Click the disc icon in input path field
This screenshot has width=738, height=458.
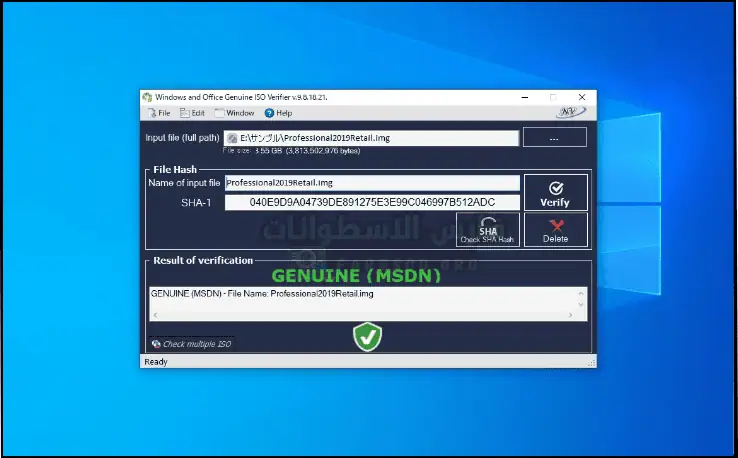click(232, 138)
